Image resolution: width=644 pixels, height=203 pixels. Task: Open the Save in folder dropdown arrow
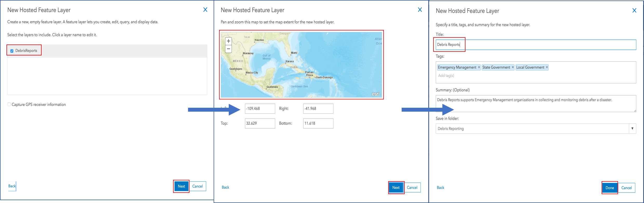coord(632,129)
